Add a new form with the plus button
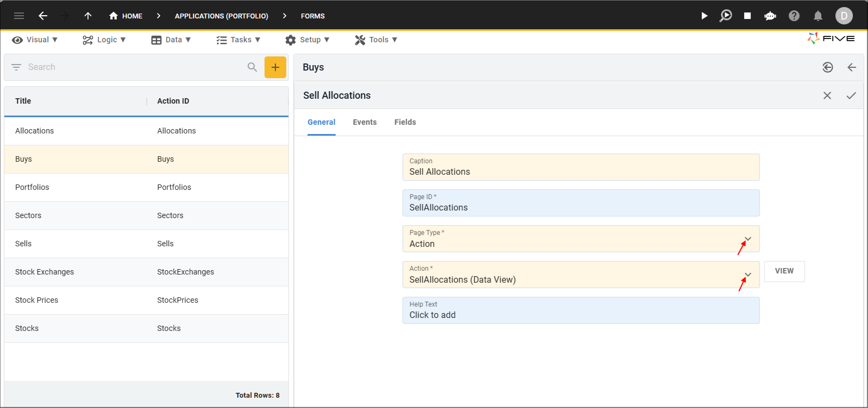 point(275,67)
